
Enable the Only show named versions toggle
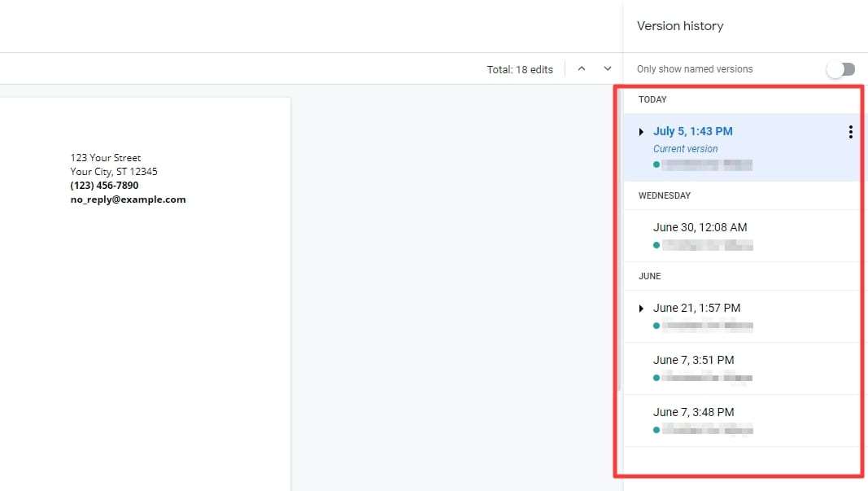tap(840, 68)
